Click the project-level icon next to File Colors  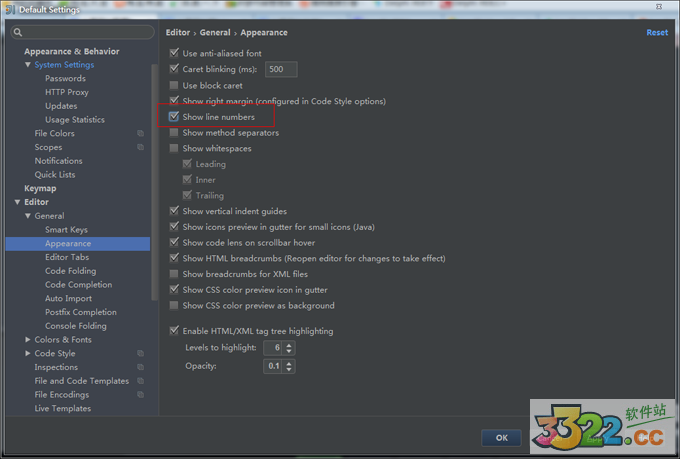(x=141, y=133)
